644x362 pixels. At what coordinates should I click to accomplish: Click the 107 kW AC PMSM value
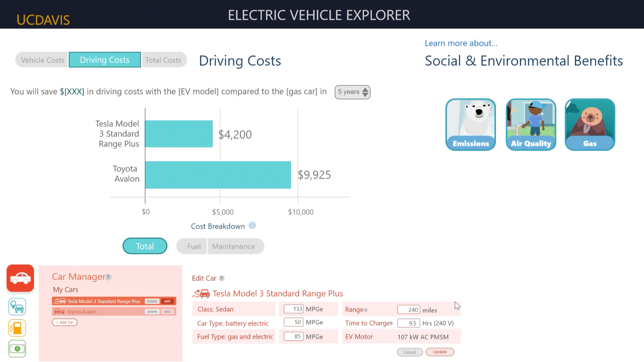click(x=423, y=337)
